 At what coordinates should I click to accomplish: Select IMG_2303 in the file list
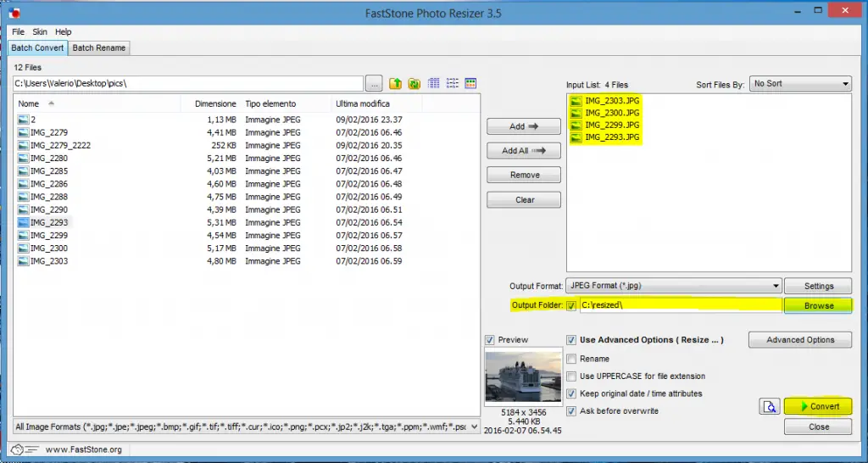coord(48,261)
